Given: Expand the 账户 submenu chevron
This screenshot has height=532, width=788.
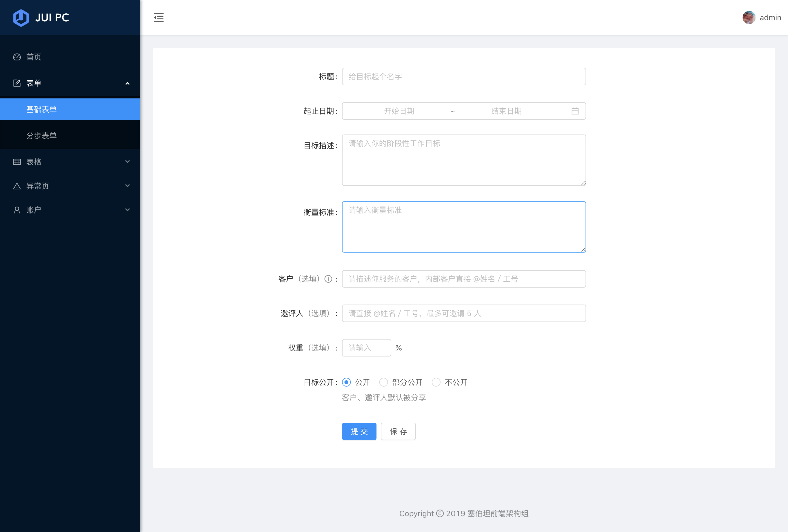Looking at the screenshot, I should [128, 210].
